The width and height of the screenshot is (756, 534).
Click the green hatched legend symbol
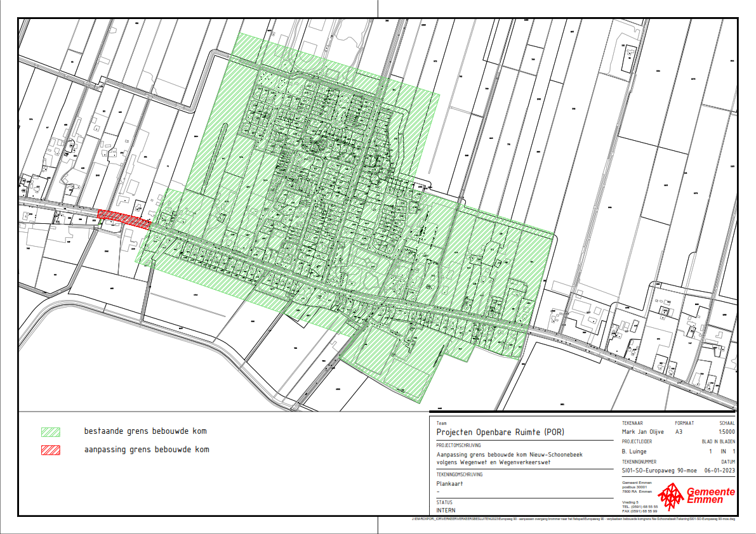[51, 432]
